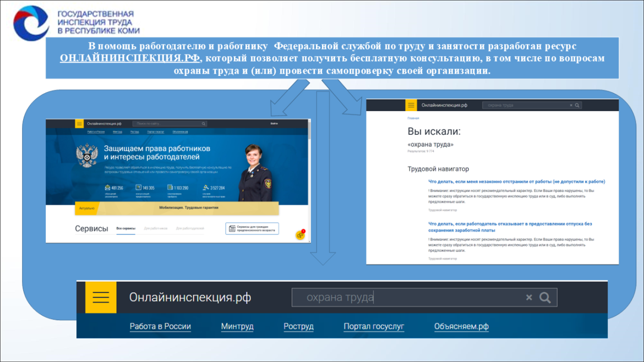Open 'Сервисы для граждан предпенсионного возраста' button

[x=252, y=229]
